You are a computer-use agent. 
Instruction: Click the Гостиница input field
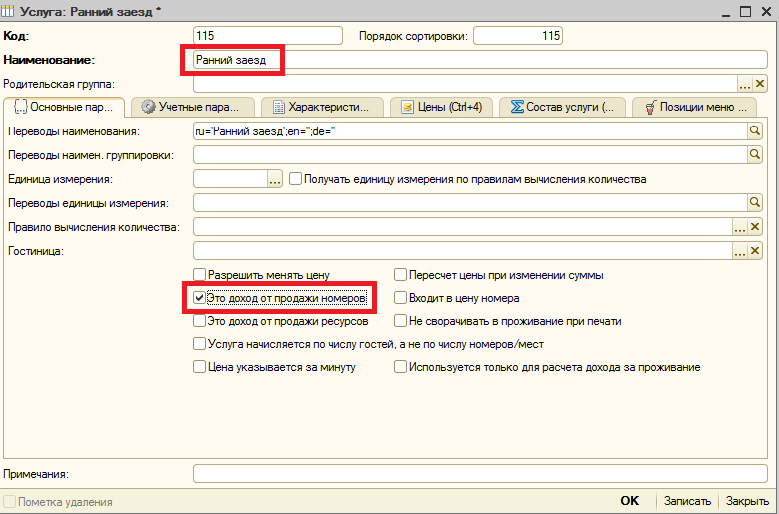(463, 251)
